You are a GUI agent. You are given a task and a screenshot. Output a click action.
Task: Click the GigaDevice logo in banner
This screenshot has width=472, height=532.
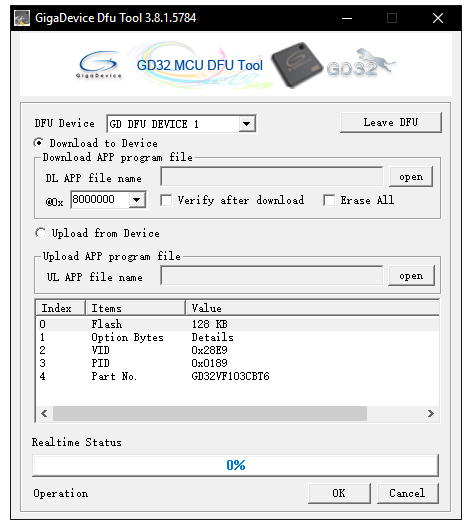click(99, 65)
